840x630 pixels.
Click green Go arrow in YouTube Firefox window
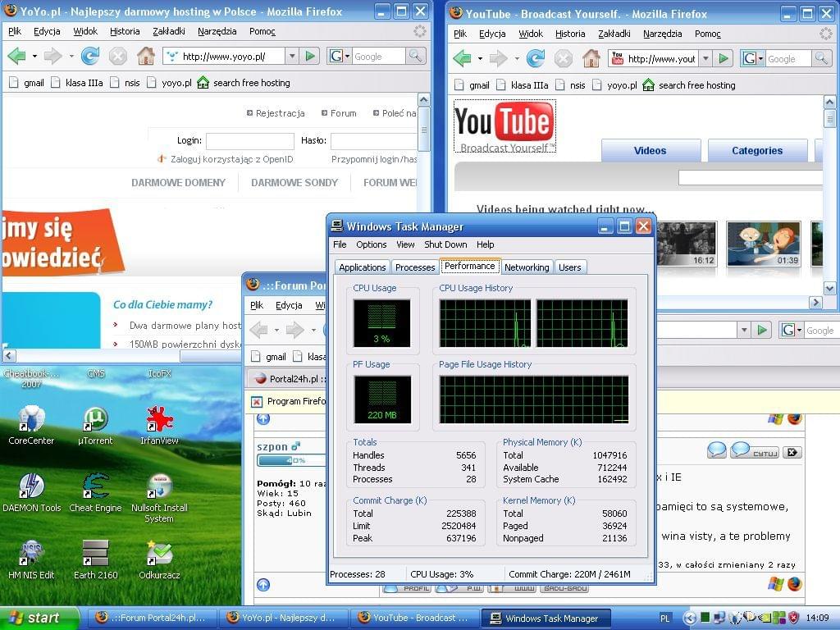pos(724,58)
